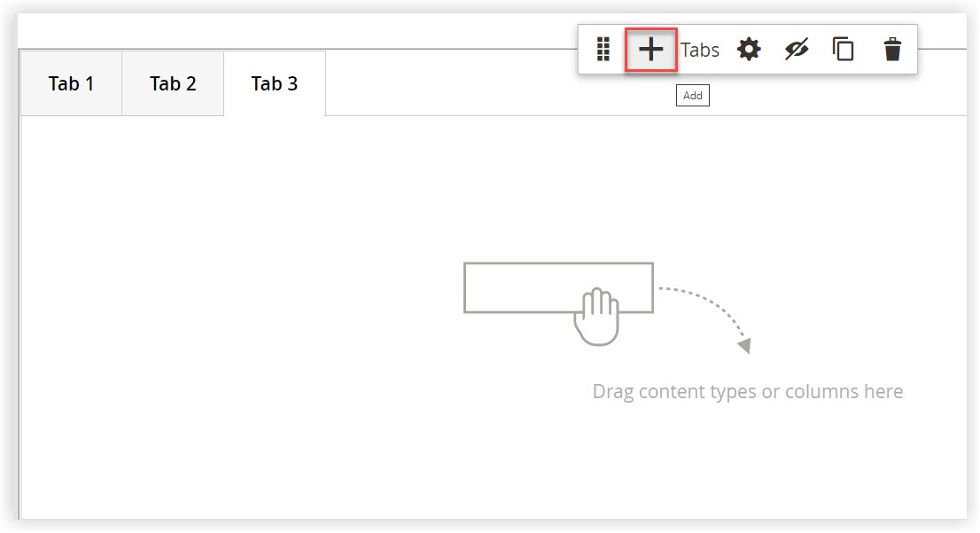Click the Drag content types here text
Image resolution: width=980 pixels, height=533 pixels.
[x=747, y=390]
